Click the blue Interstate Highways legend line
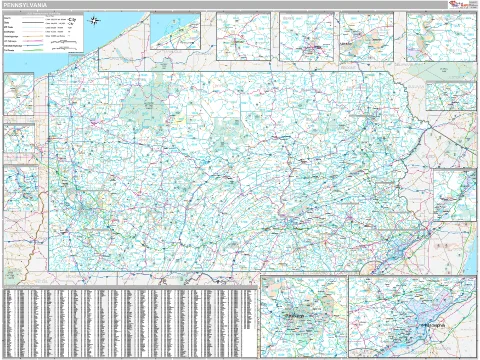The width and height of the screenshot is (480, 360). (x=33, y=45)
